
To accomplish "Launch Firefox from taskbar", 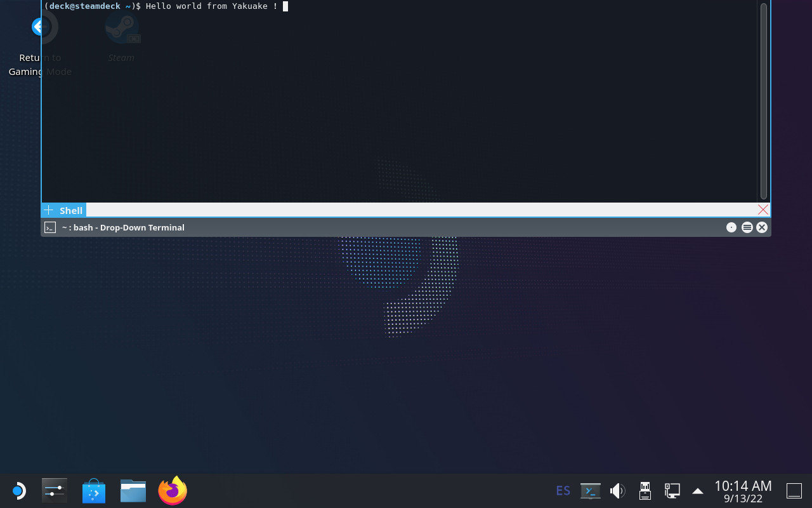I will click(173, 491).
